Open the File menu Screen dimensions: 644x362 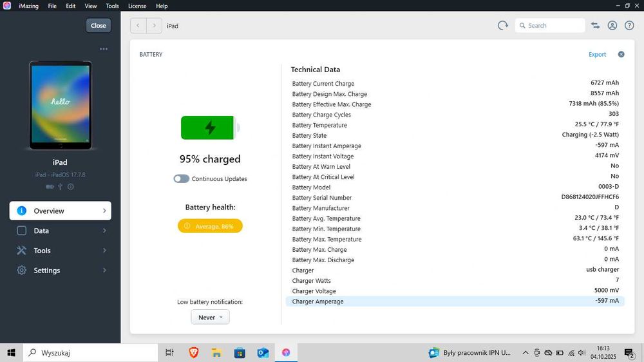pyautogui.click(x=52, y=6)
